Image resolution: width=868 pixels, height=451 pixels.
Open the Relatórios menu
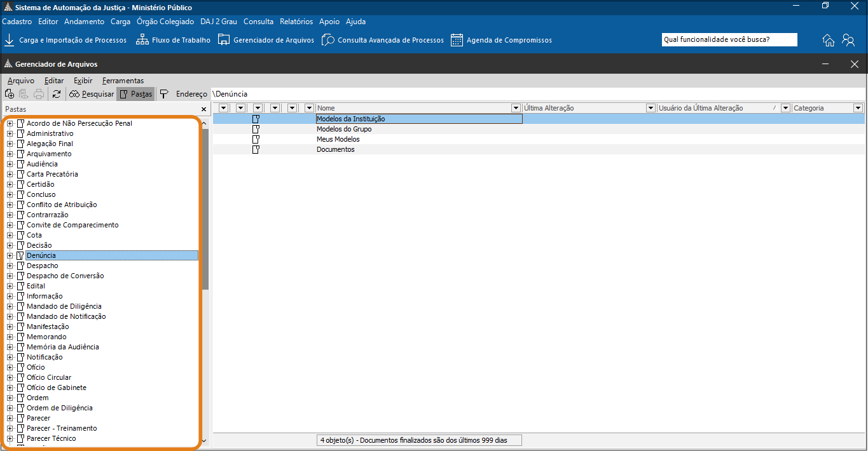point(296,22)
